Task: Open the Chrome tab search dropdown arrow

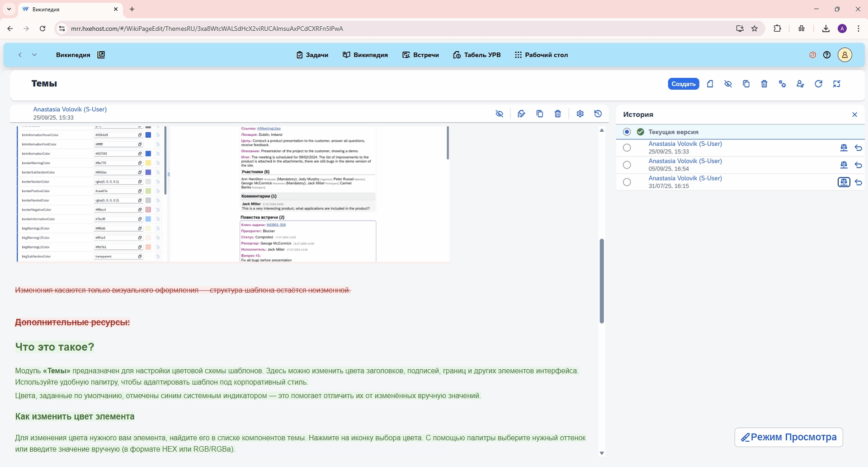Action: click(x=9, y=9)
